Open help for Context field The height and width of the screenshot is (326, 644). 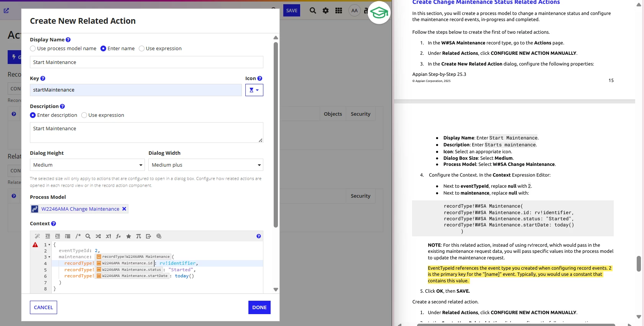coord(54,224)
